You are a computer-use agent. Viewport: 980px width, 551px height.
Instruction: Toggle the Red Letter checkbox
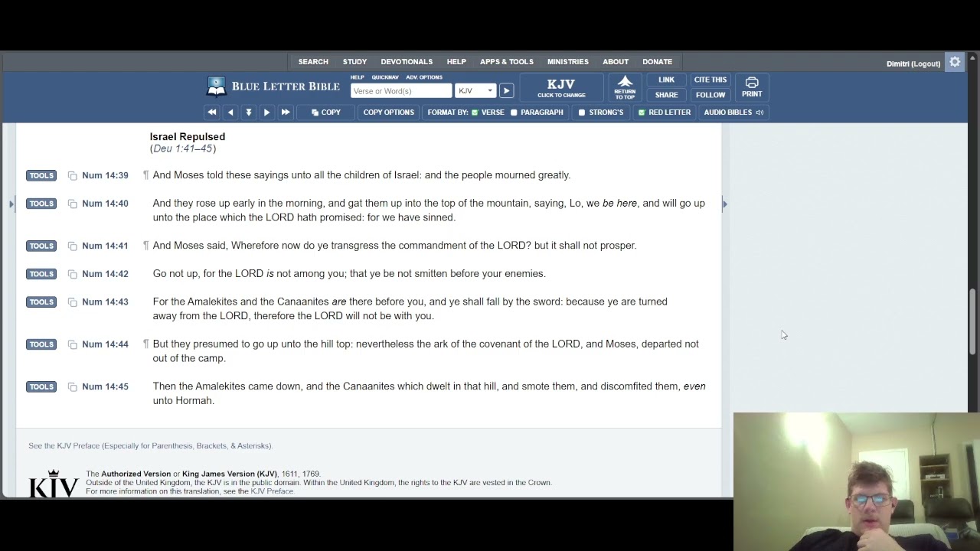(x=642, y=112)
